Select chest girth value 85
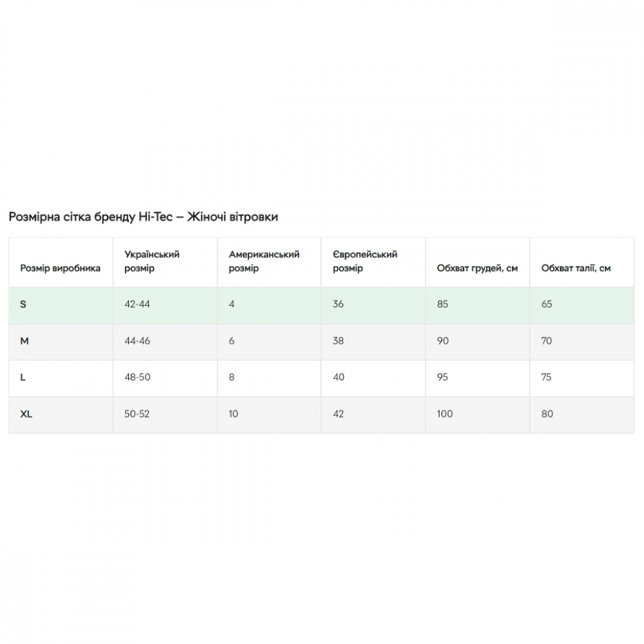 [442, 304]
